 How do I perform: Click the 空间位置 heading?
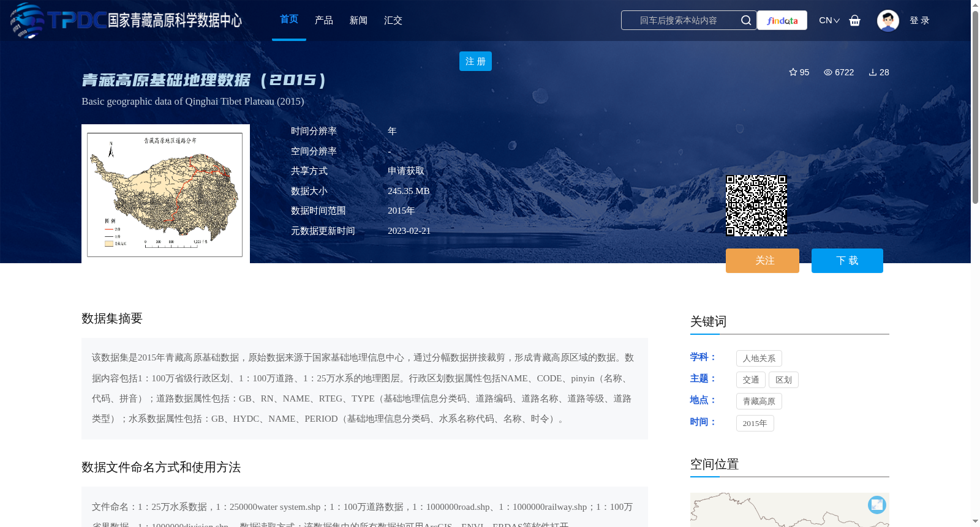[x=714, y=464]
